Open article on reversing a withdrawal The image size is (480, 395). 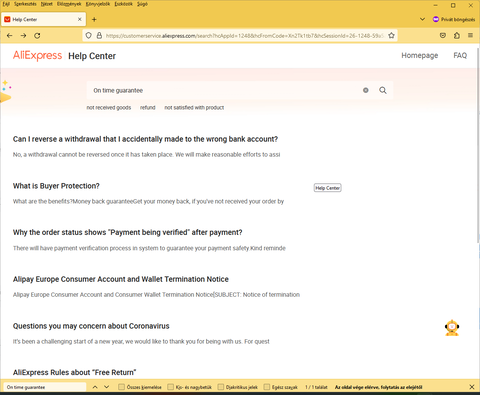tap(145, 139)
